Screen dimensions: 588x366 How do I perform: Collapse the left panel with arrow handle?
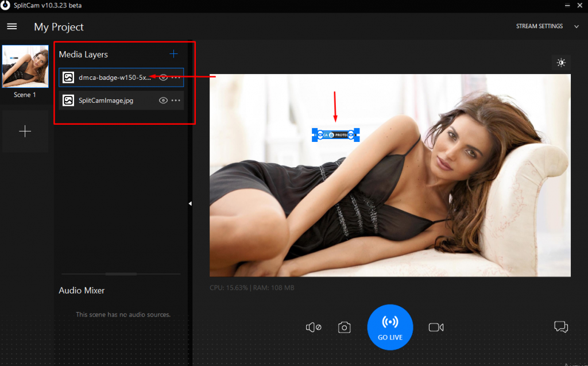(x=190, y=203)
